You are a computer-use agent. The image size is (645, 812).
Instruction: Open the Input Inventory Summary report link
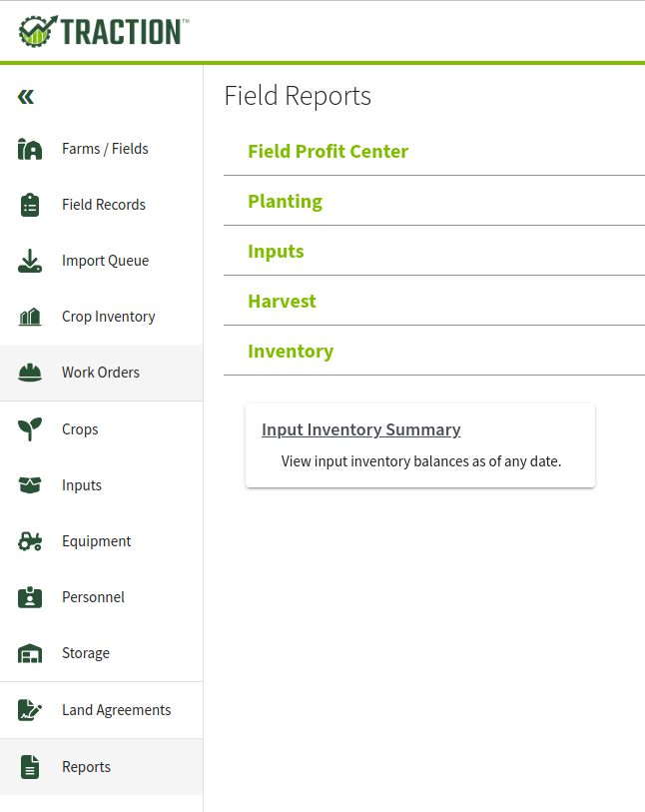360,429
